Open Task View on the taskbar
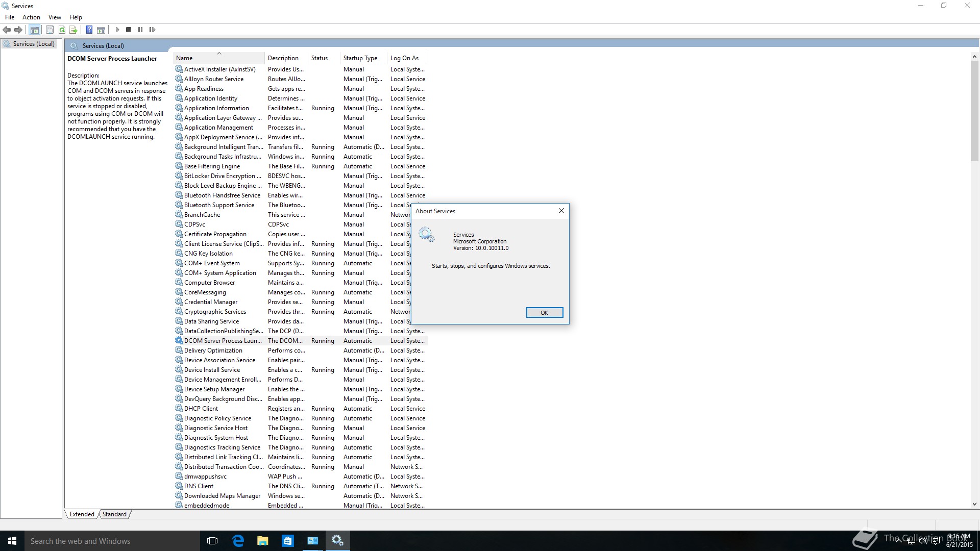Image resolution: width=980 pixels, height=551 pixels. [212, 541]
